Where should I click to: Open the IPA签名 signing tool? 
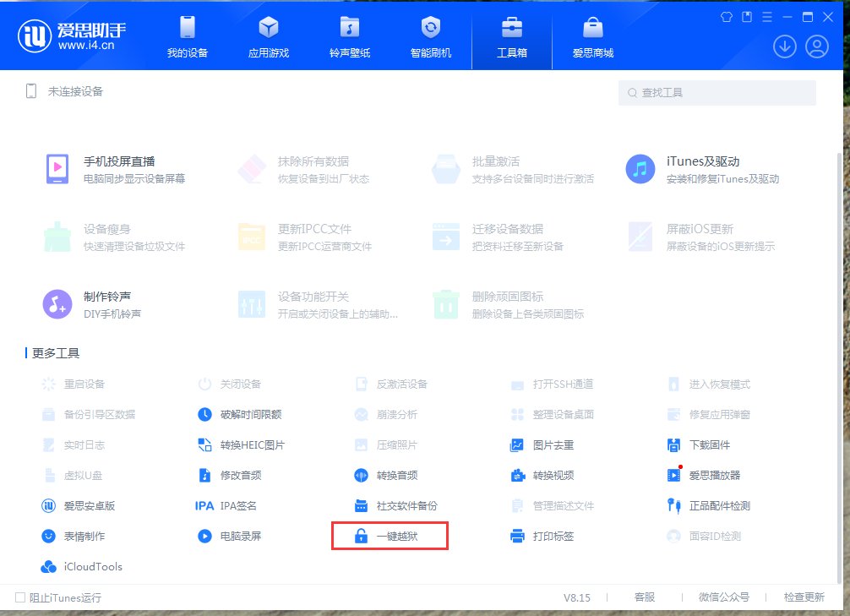click(x=237, y=504)
